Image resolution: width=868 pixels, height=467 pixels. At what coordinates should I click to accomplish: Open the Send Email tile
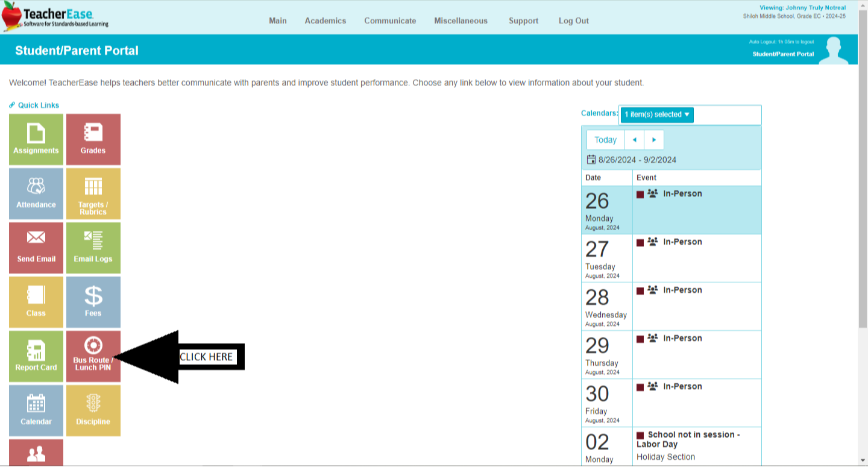(x=36, y=248)
